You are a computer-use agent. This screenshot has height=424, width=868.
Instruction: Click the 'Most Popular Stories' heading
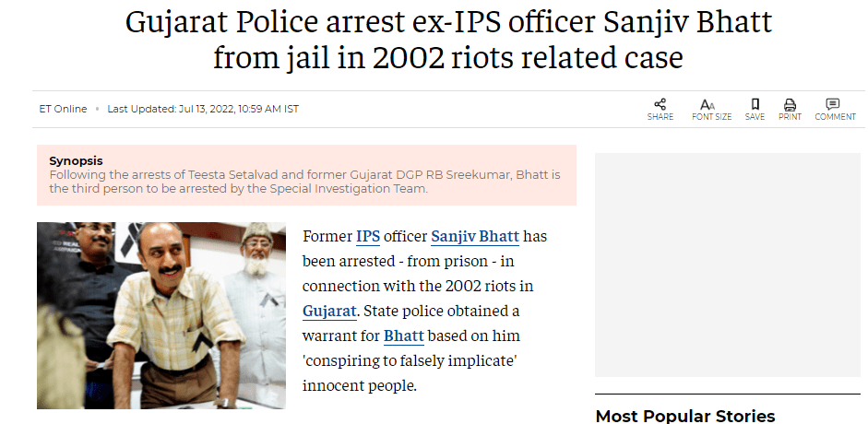684,416
